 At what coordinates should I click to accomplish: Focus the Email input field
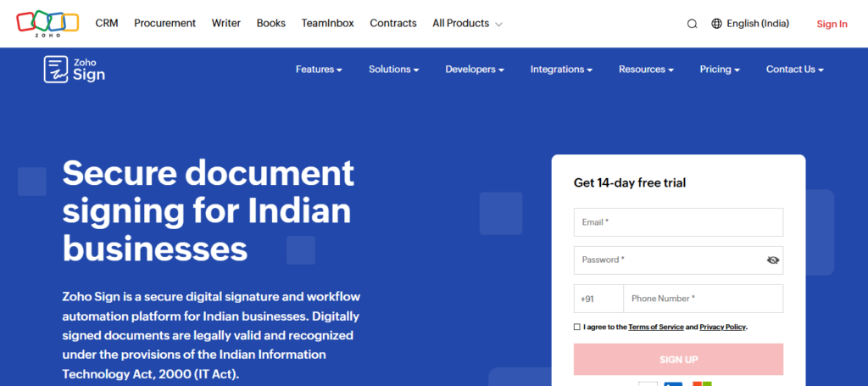(679, 222)
